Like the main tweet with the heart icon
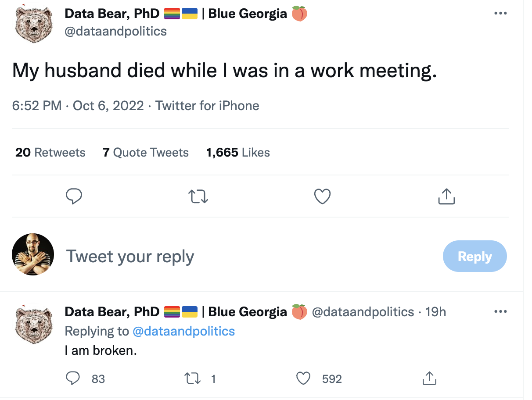The height and width of the screenshot is (400, 532). (322, 196)
